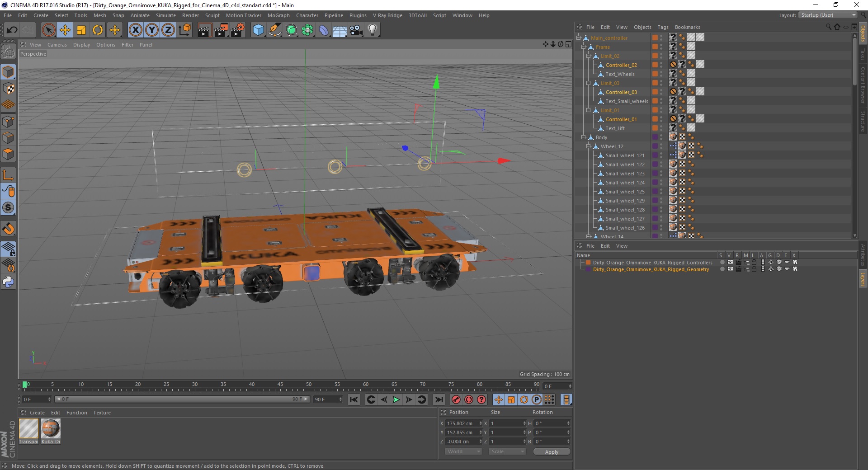868x470 pixels.
Task: Click Record Active Objects button
Action: click(456, 399)
